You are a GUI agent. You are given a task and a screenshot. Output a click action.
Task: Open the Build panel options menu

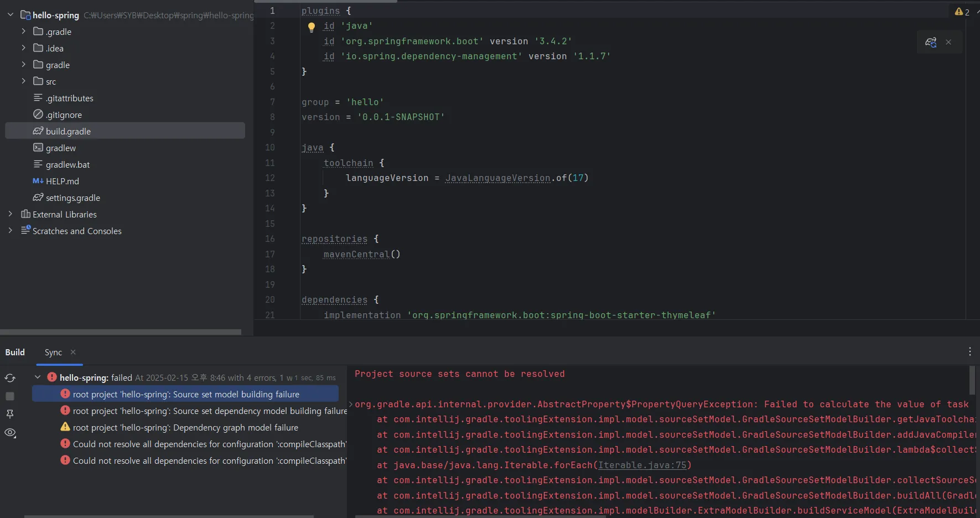point(969,351)
